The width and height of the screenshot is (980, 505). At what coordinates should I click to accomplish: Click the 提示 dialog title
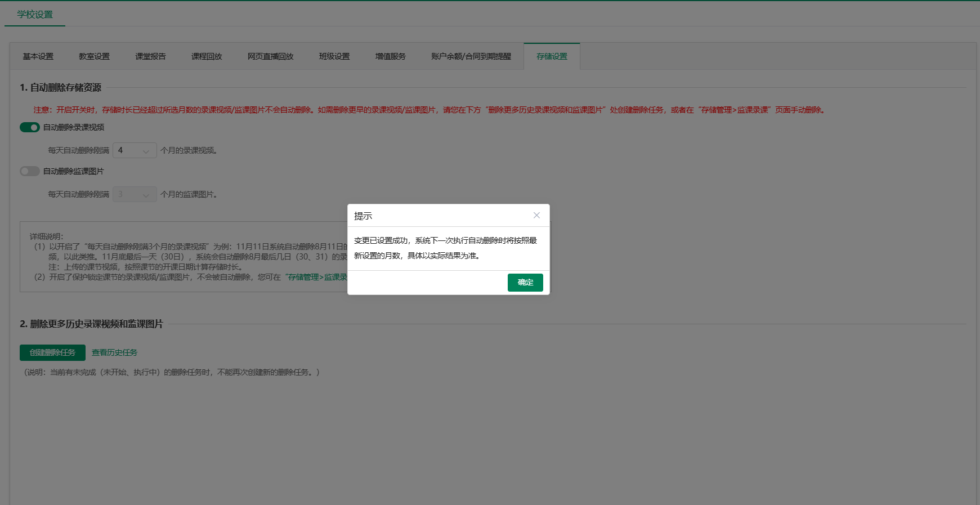pos(363,216)
